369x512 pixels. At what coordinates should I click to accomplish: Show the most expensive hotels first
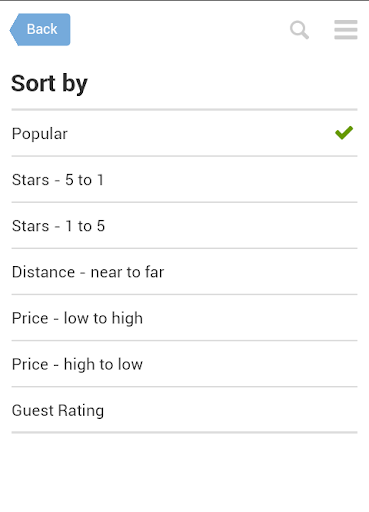click(x=184, y=364)
